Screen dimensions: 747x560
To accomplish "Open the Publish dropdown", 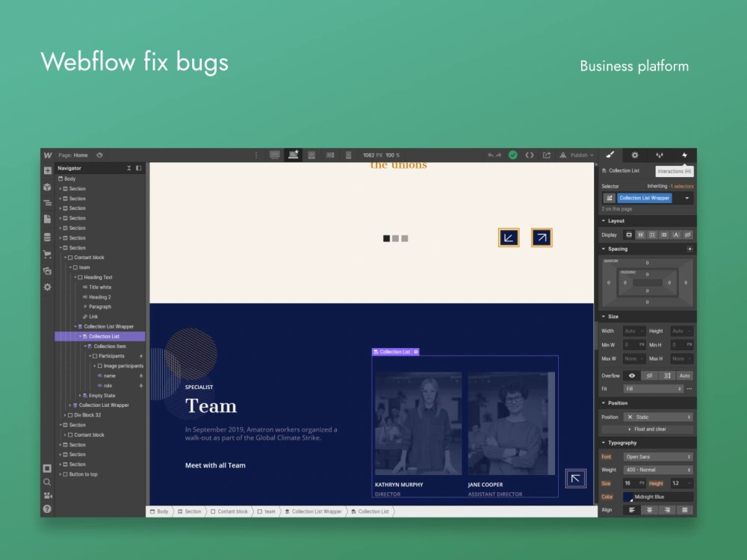I will pyautogui.click(x=577, y=155).
